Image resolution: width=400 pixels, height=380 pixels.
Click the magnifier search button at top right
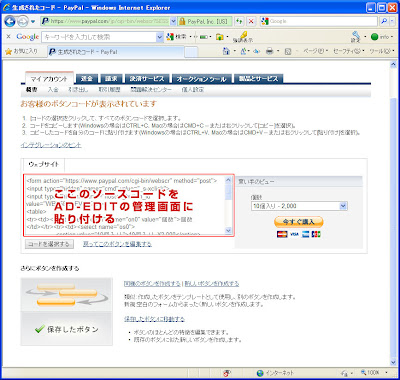pyautogui.click(x=384, y=21)
